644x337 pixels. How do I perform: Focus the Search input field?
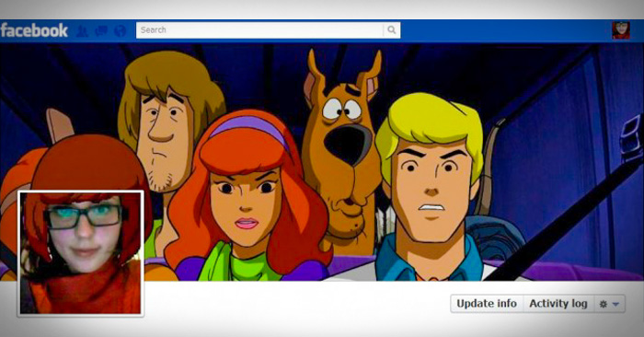tap(259, 30)
